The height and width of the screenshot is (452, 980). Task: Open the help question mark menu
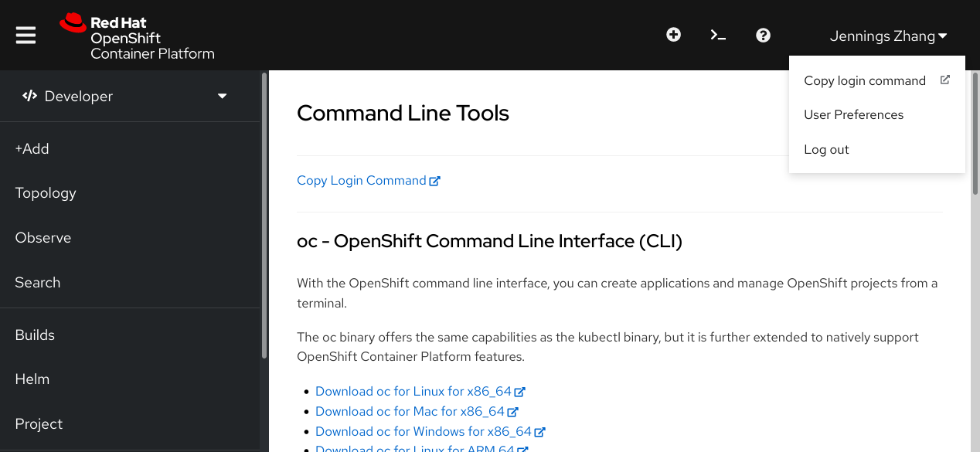pos(763,35)
